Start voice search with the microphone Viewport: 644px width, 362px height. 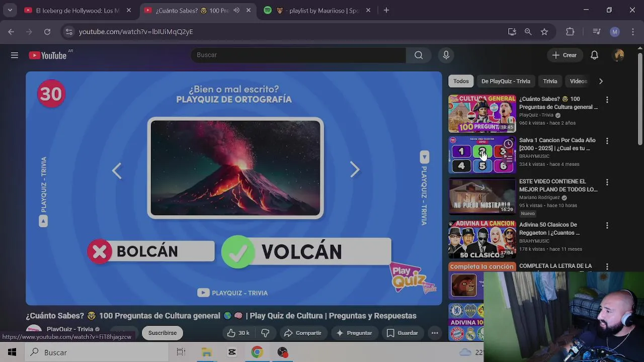click(x=446, y=55)
